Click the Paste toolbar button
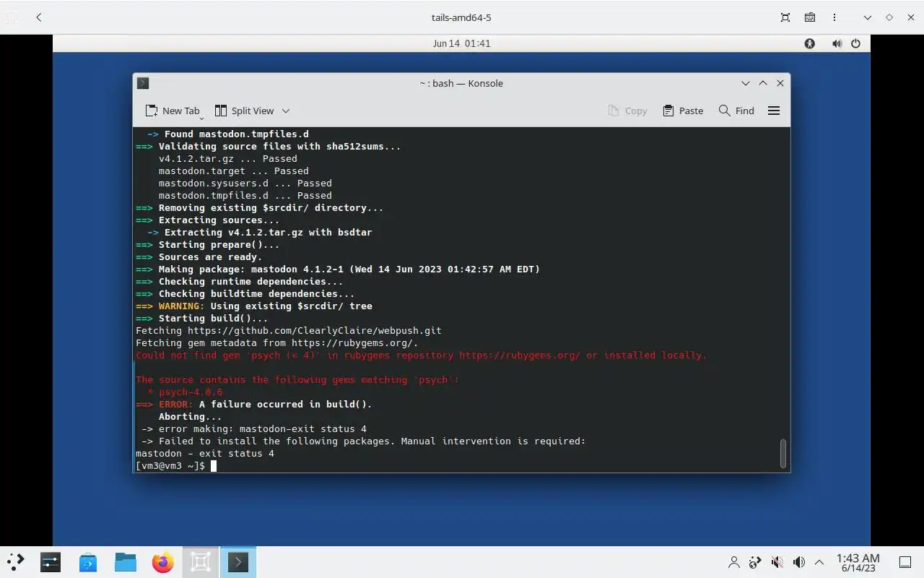The height and width of the screenshot is (578, 924). pos(683,111)
